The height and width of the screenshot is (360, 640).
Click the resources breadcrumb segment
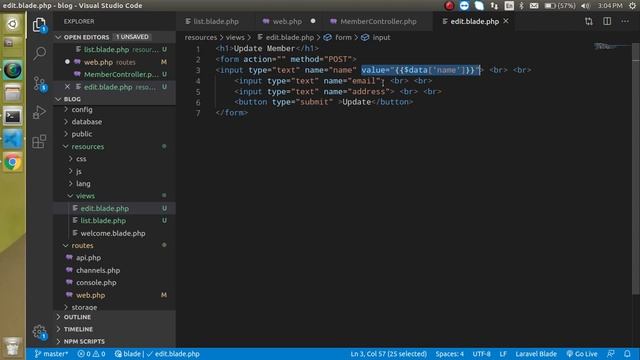(200, 38)
